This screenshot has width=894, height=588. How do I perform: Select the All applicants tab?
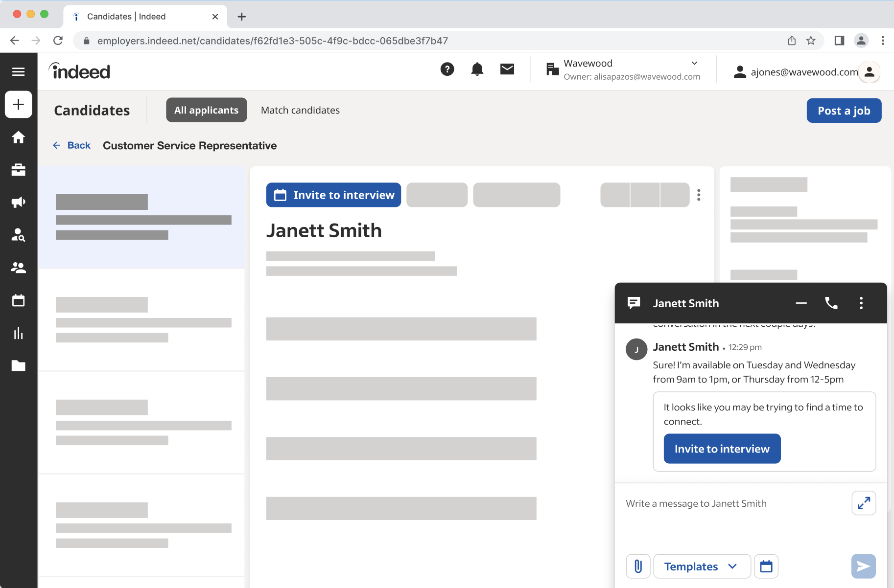(206, 111)
